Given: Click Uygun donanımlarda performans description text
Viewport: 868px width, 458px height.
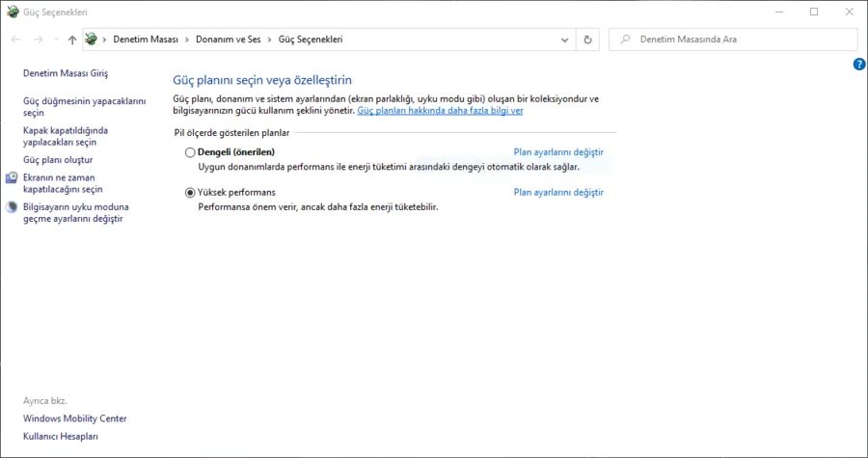Looking at the screenshot, I should [389, 167].
